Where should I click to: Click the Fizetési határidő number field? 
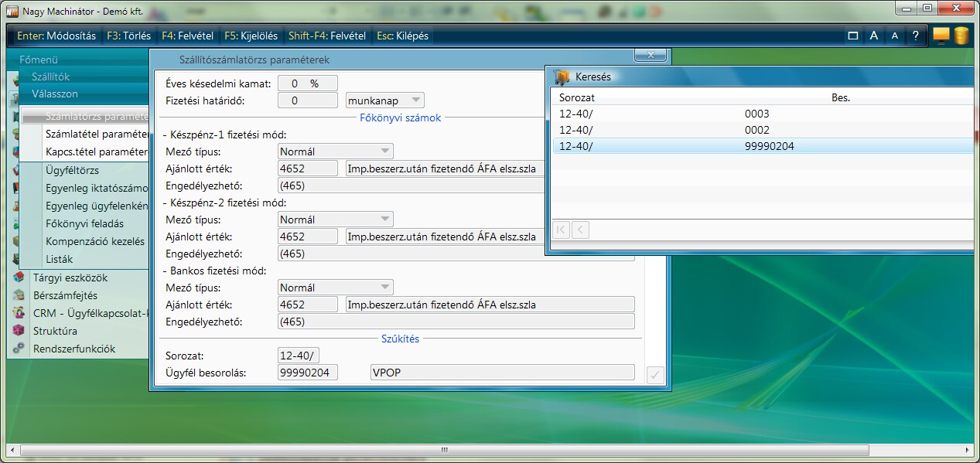click(x=308, y=100)
